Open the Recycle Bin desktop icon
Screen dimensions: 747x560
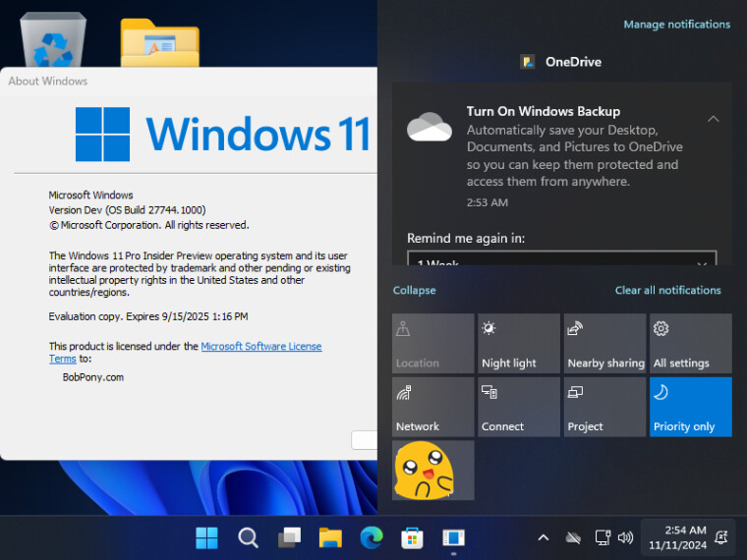[x=53, y=39]
